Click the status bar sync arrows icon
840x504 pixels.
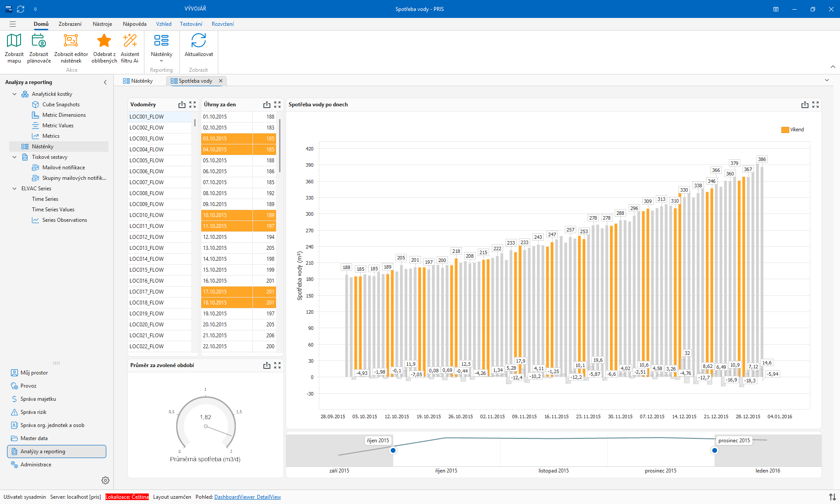tap(832, 497)
